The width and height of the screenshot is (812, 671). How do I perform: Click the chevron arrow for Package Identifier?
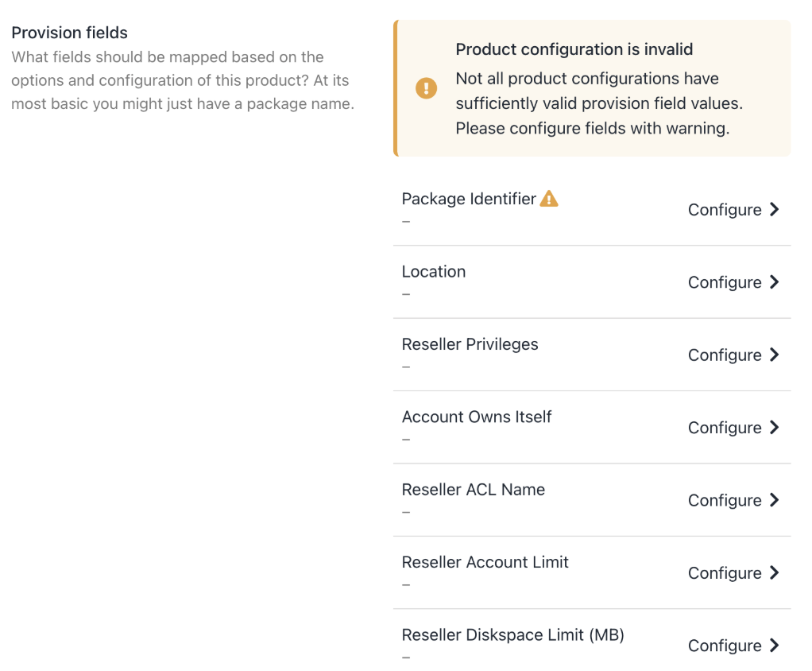tap(775, 210)
